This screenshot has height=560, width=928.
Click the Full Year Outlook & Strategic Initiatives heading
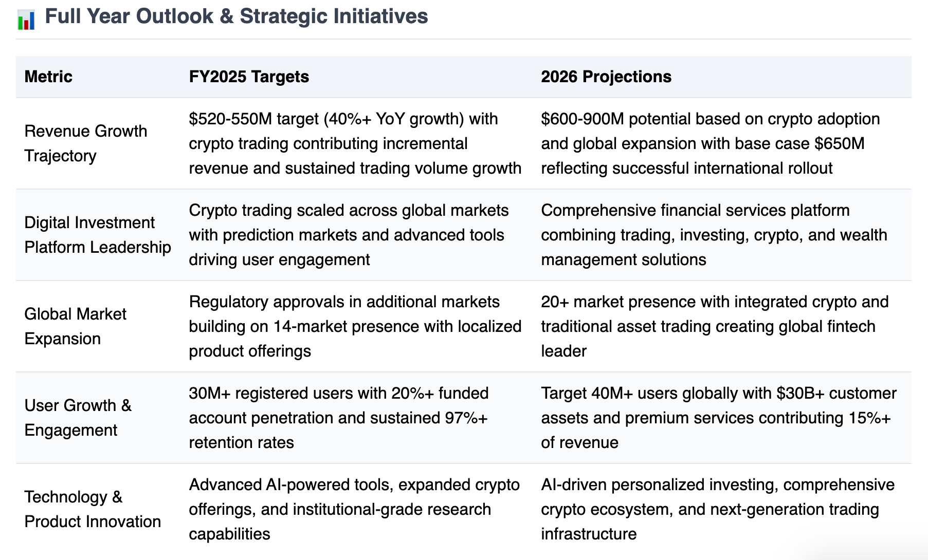tap(236, 16)
